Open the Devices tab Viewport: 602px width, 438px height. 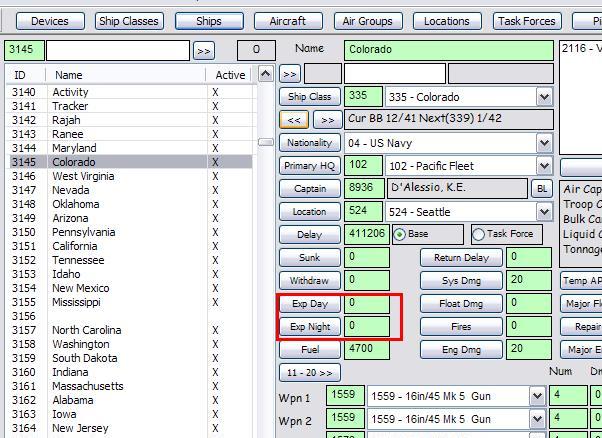click(x=50, y=21)
